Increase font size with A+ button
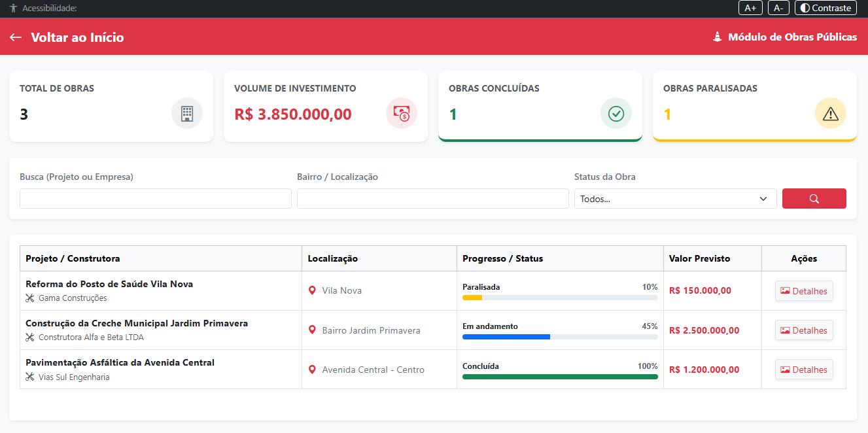This screenshot has height=433, width=868. pos(750,8)
